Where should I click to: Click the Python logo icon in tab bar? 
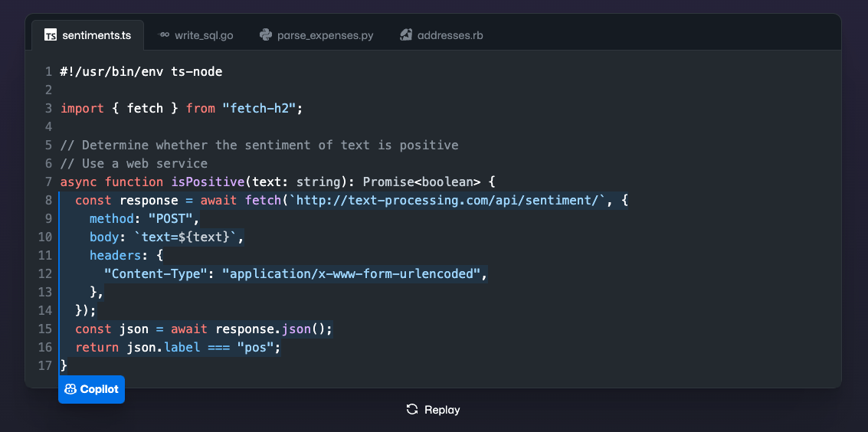[x=266, y=35]
